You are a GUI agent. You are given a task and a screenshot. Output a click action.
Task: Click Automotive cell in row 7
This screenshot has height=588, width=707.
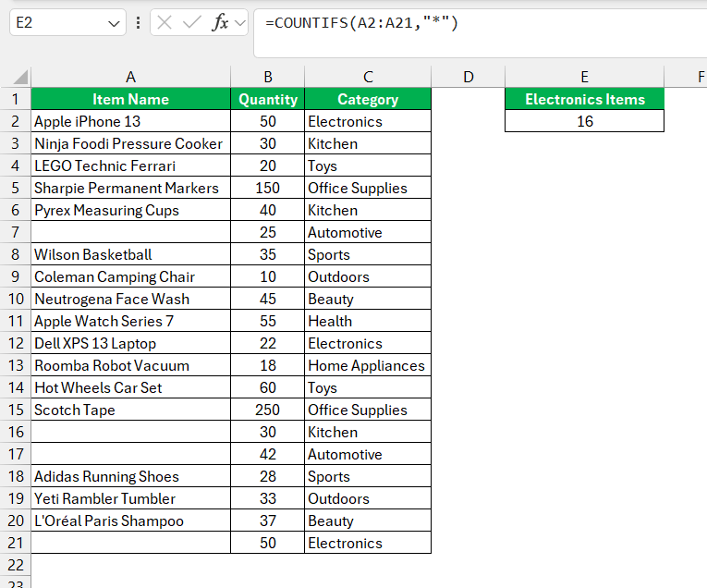[x=368, y=232]
